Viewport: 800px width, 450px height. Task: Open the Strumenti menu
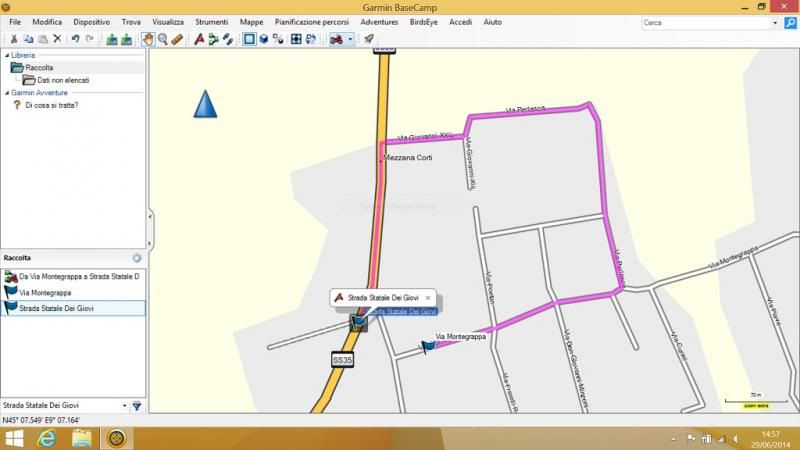211,22
